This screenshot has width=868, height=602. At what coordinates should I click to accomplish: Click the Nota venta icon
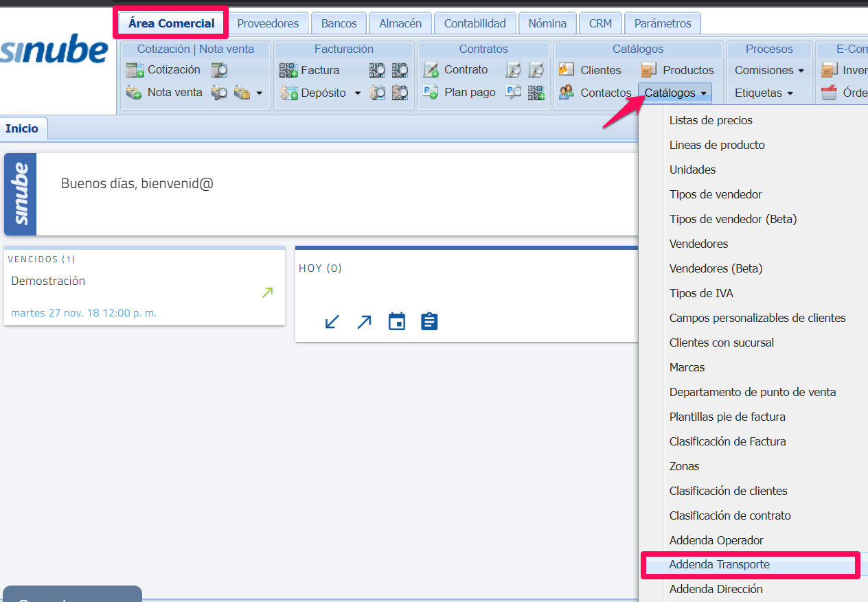134,93
